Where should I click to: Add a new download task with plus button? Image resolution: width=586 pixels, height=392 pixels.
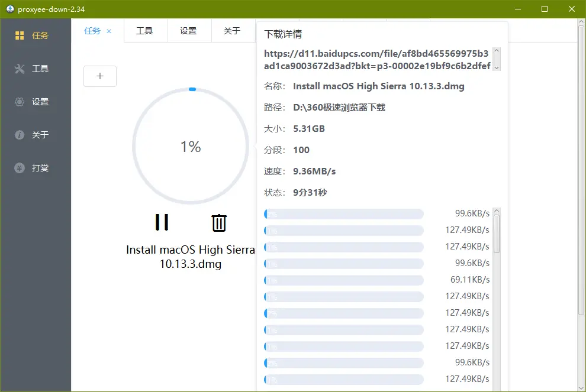[100, 76]
